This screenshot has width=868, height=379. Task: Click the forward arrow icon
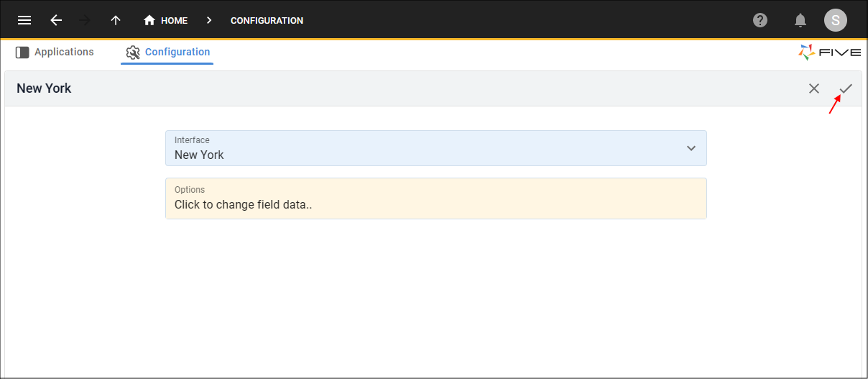click(x=85, y=20)
